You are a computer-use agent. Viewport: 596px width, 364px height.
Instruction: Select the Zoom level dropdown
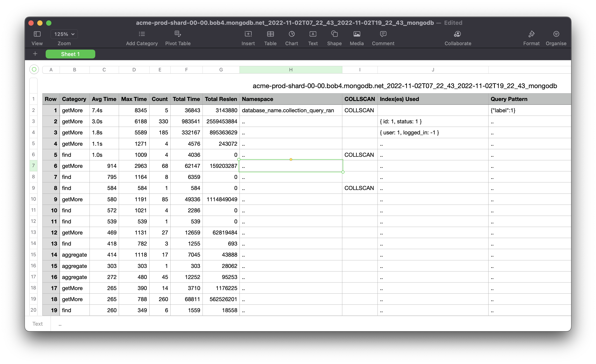64,34
